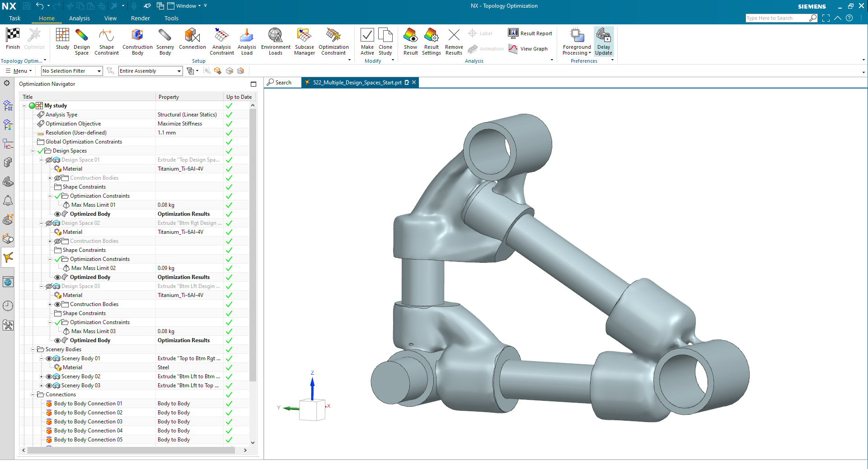This screenshot has width=868, height=469.
Task: Open the Menu in the top bar
Action: pos(18,71)
